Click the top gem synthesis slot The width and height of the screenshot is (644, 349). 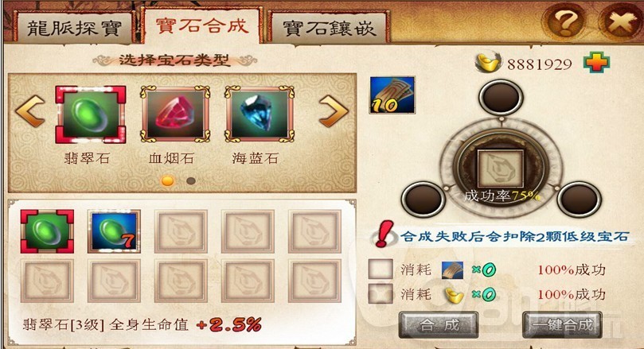coord(501,97)
